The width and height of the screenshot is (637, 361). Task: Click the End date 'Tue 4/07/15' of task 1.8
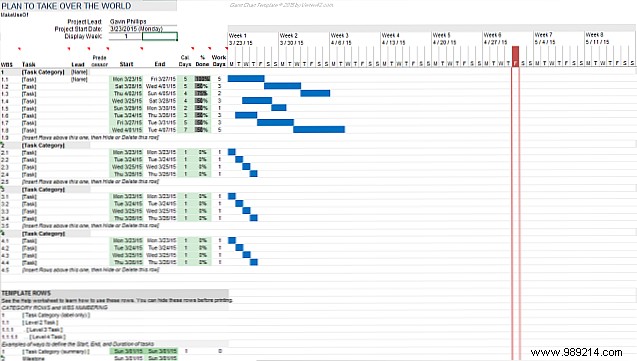(162, 130)
